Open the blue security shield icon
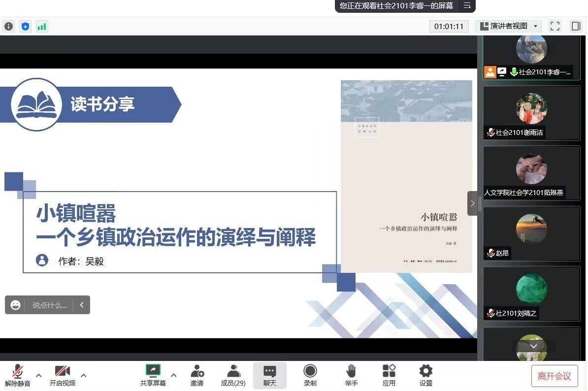 [x=25, y=27]
